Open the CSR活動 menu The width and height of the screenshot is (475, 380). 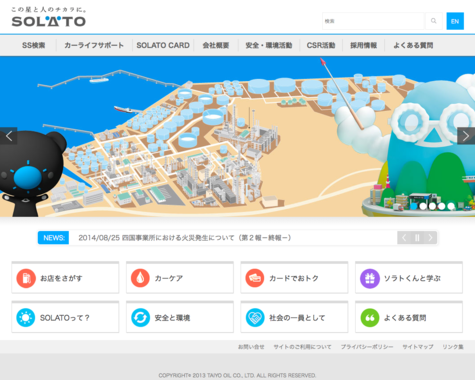pyautogui.click(x=321, y=45)
